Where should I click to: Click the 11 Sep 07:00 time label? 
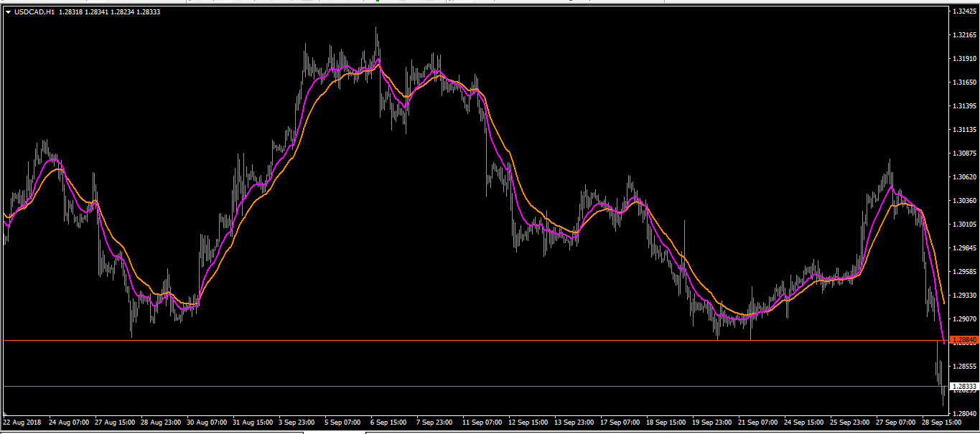coord(482,423)
